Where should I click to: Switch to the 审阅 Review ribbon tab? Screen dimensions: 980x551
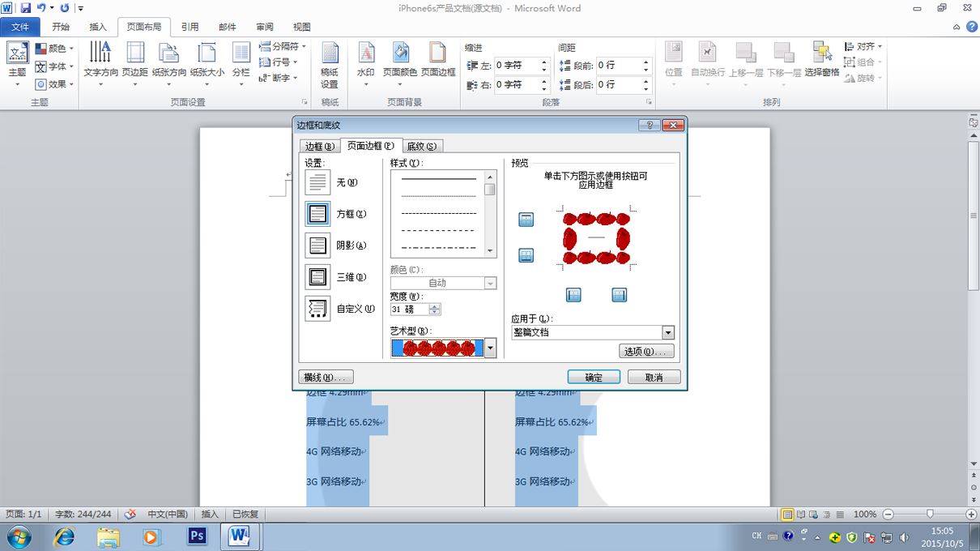click(264, 27)
